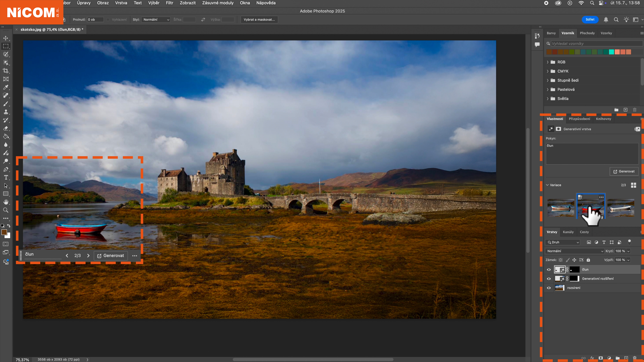
Task: Toggle lock position of layer
Action: pyautogui.click(x=574, y=260)
